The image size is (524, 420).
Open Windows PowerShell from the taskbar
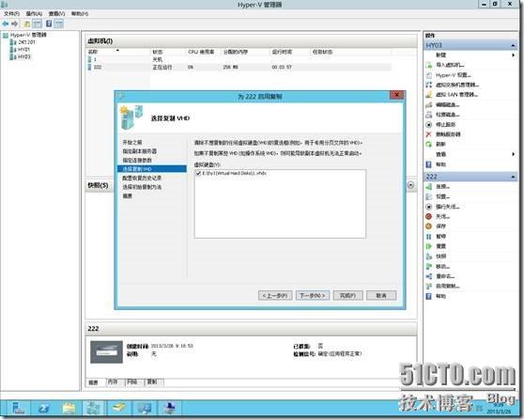(43, 409)
